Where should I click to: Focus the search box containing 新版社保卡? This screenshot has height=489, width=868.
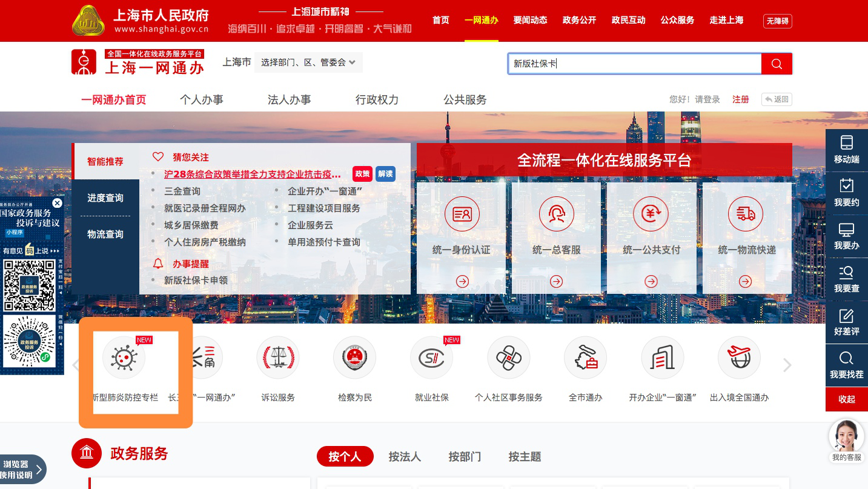click(634, 64)
